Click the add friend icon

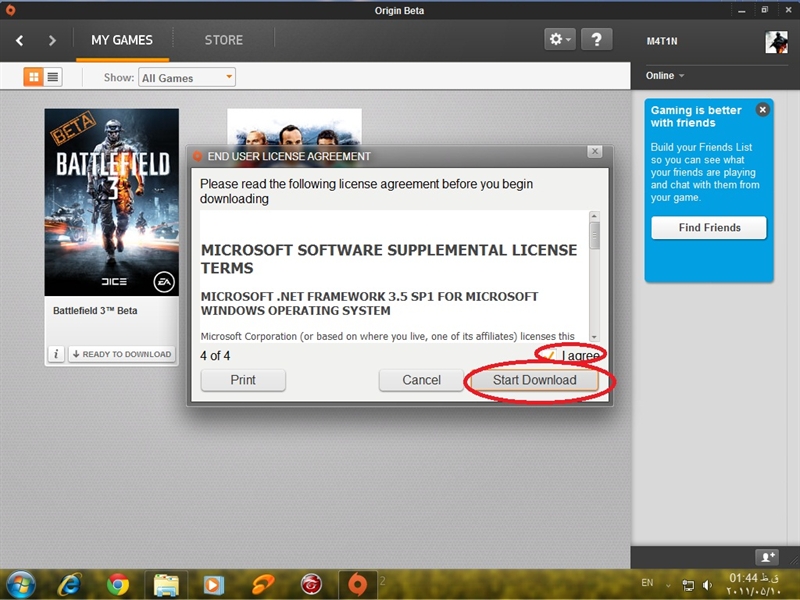pyautogui.click(x=765, y=556)
